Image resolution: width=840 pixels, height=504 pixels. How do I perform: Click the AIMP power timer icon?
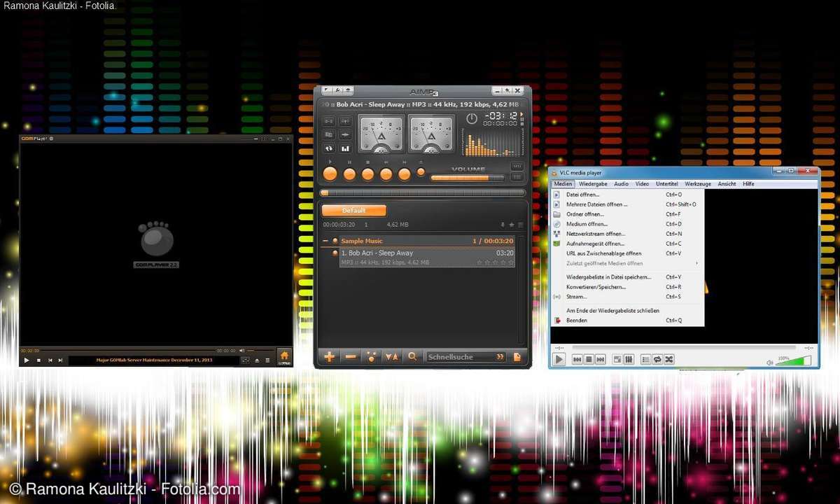[472, 118]
